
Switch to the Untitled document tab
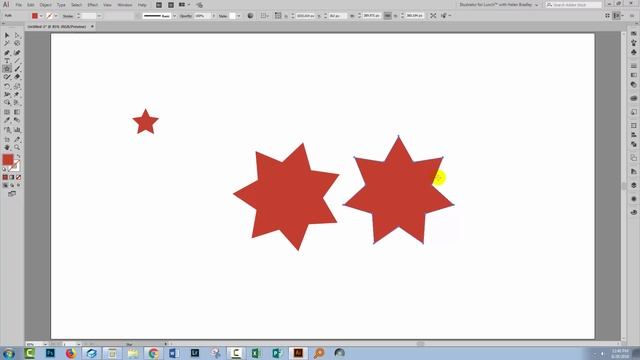click(x=57, y=27)
